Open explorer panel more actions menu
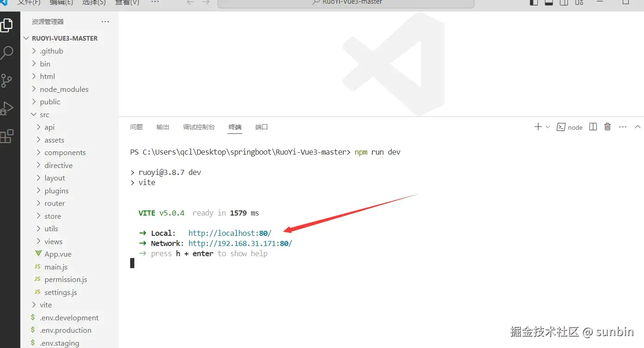This screenshot has height=348, width=644. [x=105, y=22]
